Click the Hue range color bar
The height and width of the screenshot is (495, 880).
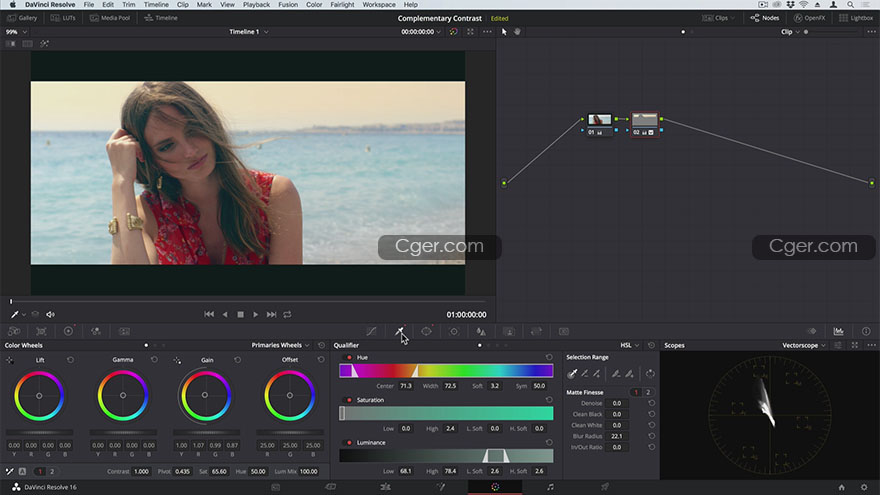coord(446,370)
